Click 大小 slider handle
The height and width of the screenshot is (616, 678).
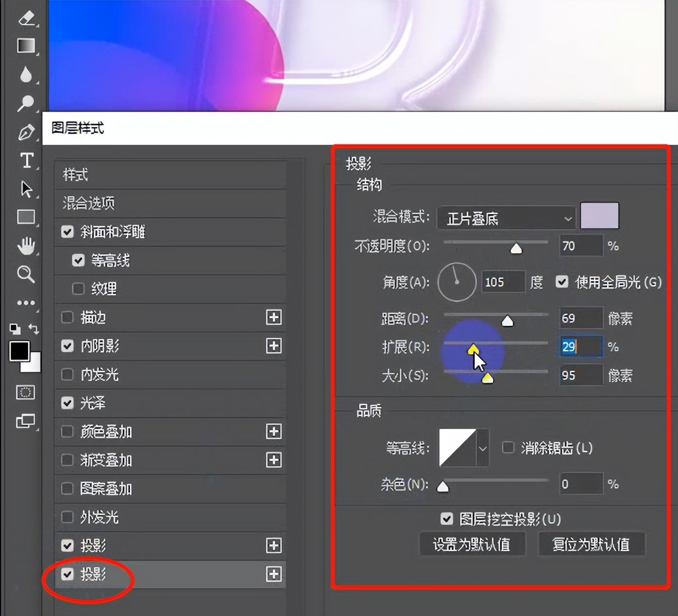(488, 378)
